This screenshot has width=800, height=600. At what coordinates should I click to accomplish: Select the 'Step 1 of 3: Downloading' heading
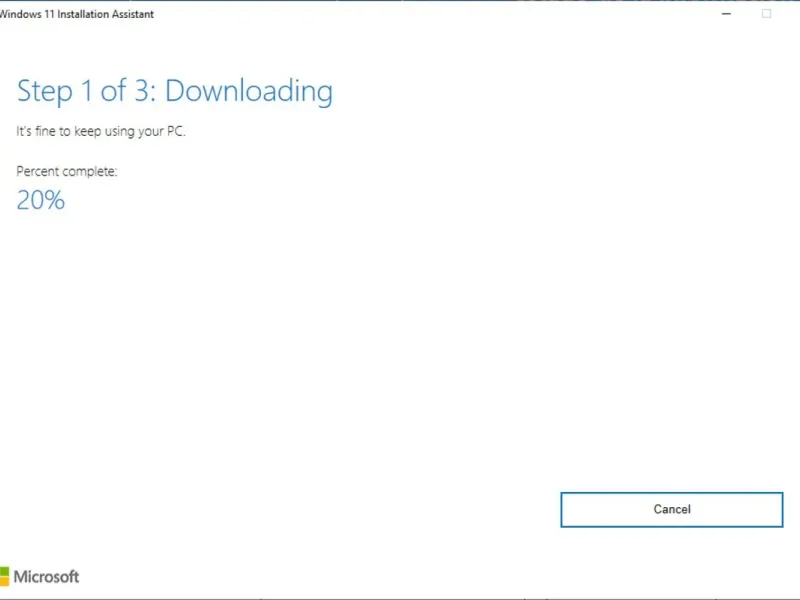(174, 92)
